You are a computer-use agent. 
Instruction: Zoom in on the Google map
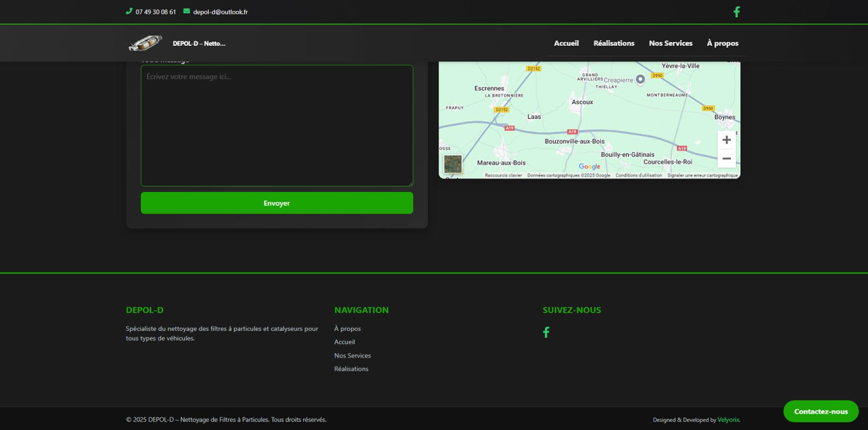(x=726, y=140)
